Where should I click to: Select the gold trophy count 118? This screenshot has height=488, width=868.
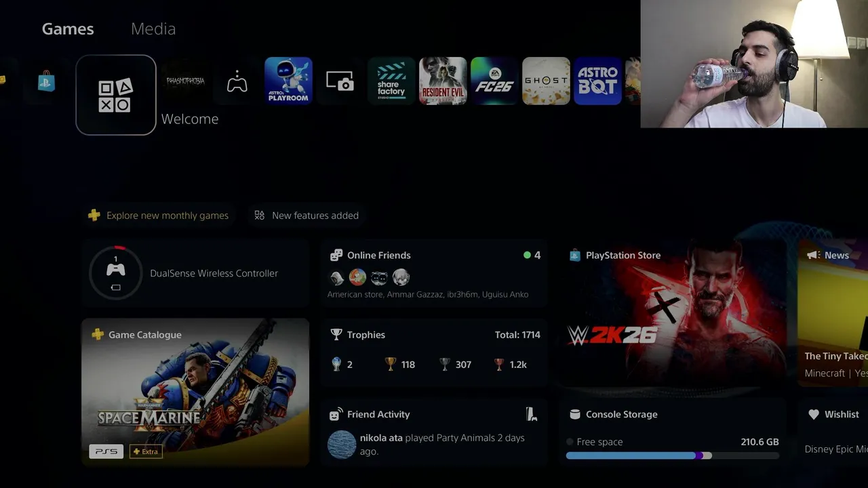399,365
